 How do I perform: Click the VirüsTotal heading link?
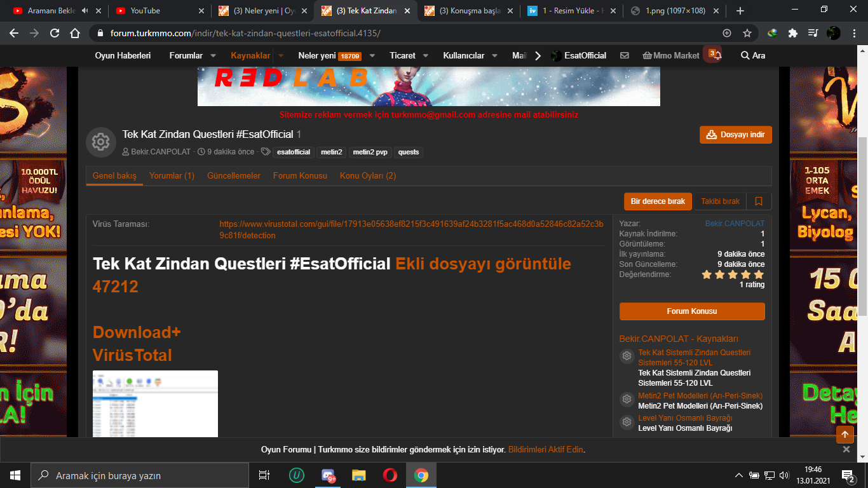click(132, 355)
